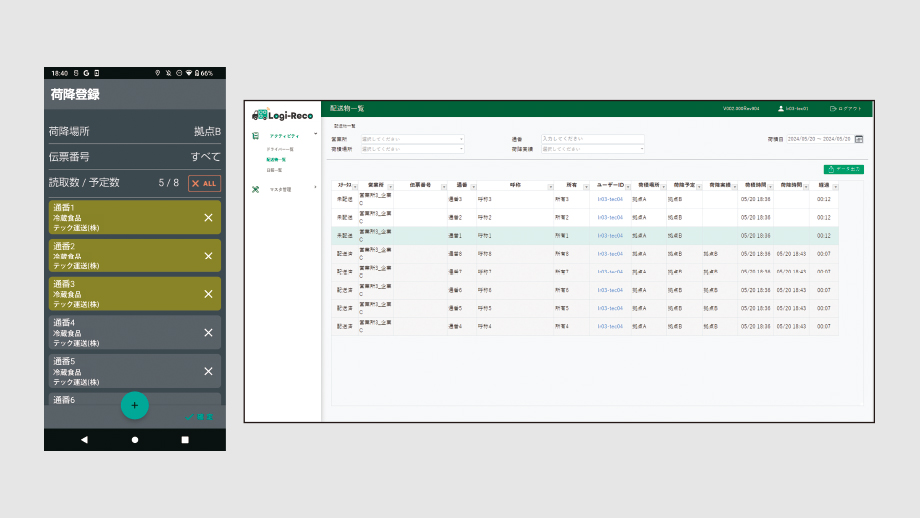Tap the green plus floating button

(135, 405)
